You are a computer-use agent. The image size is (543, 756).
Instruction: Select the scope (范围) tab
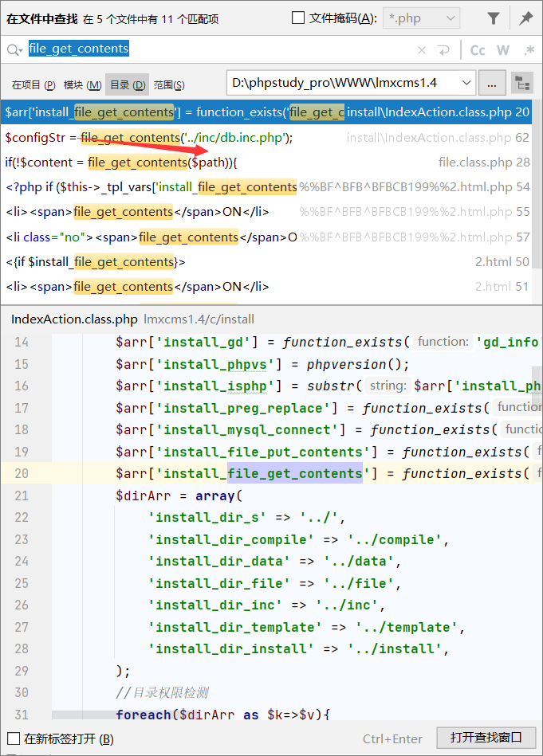click(x=169, y=85)
